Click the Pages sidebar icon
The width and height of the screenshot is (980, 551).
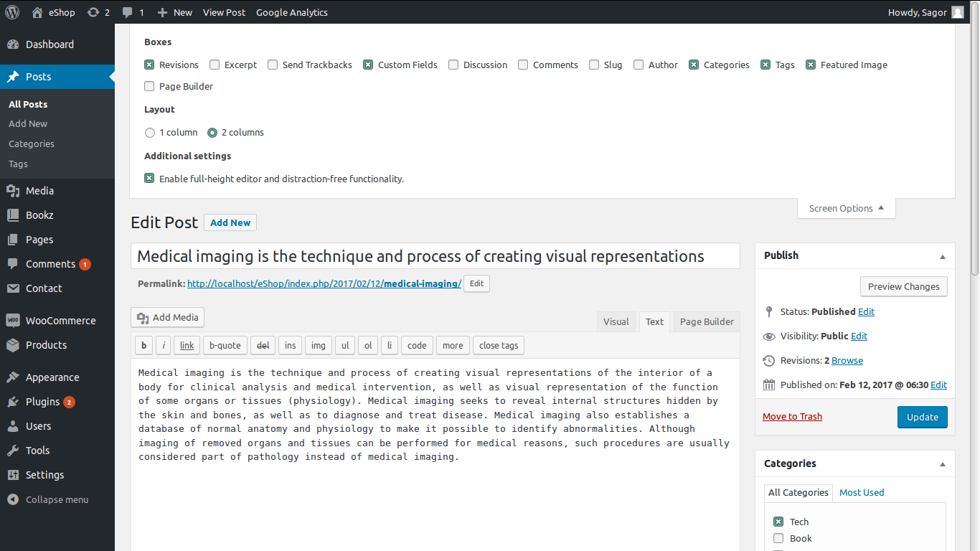(13, 240)
